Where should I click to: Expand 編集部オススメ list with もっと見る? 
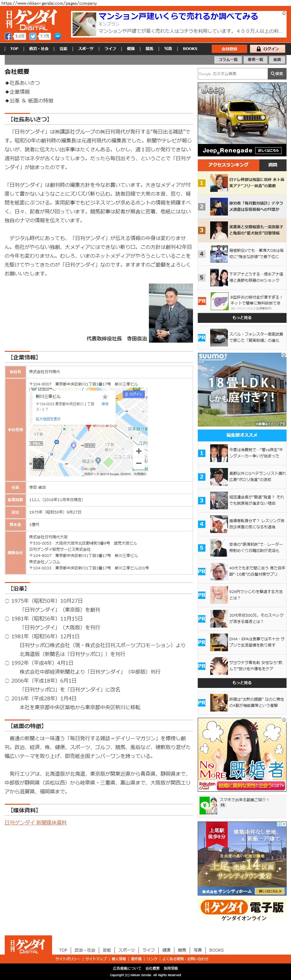click(x=242, y=683)
